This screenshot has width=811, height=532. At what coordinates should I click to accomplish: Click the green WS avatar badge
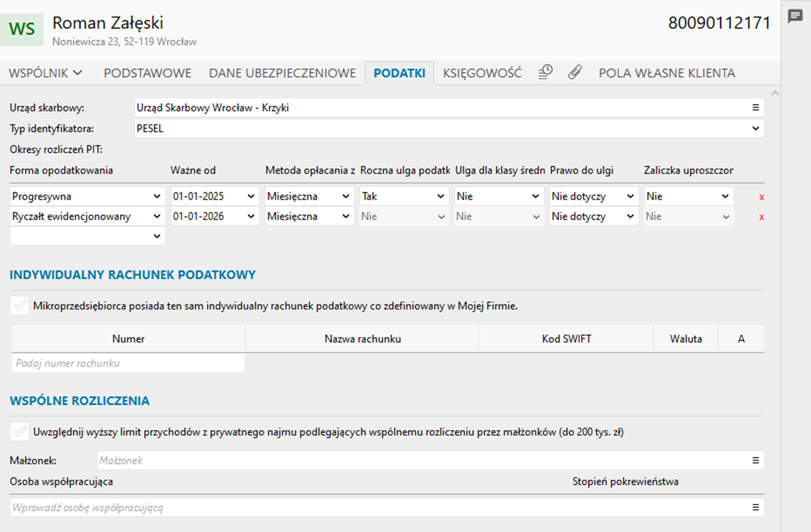pos(22,29)
